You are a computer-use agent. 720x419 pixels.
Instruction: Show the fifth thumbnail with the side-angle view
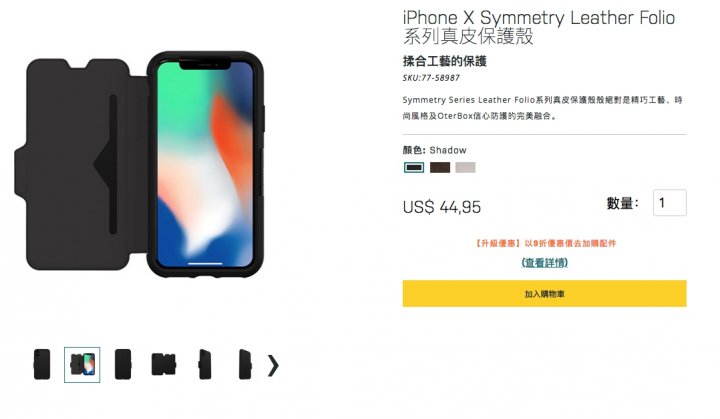(205, 365)
